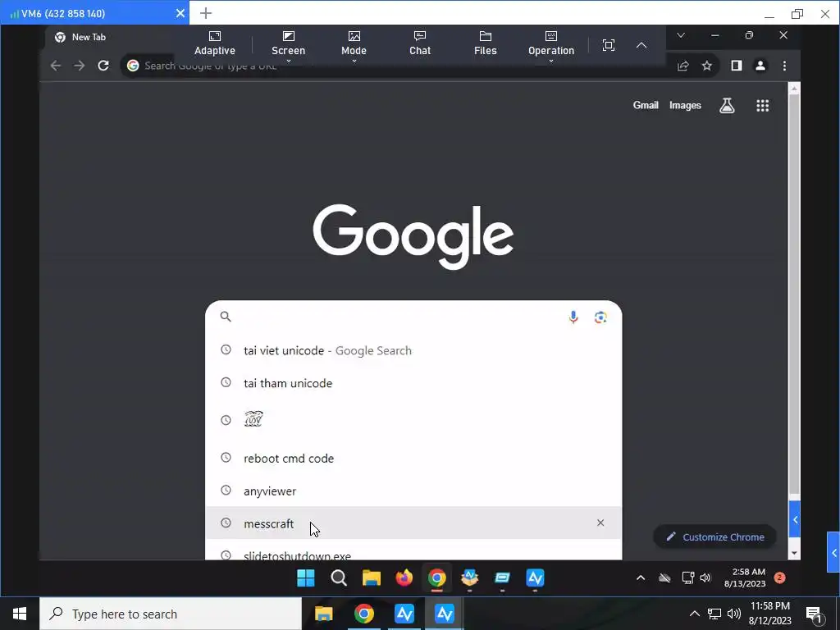Open Firefox on remote taskbar
Viewport: 840px width, 630px height.
tap(404, 578)
